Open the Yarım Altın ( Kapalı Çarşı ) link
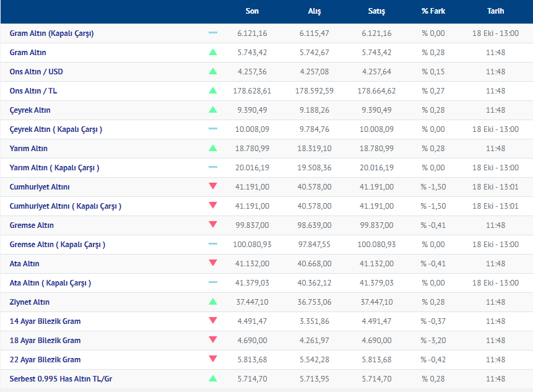Image resolution: width=533 pixels, height=392 pixels. tap(54, 168)
